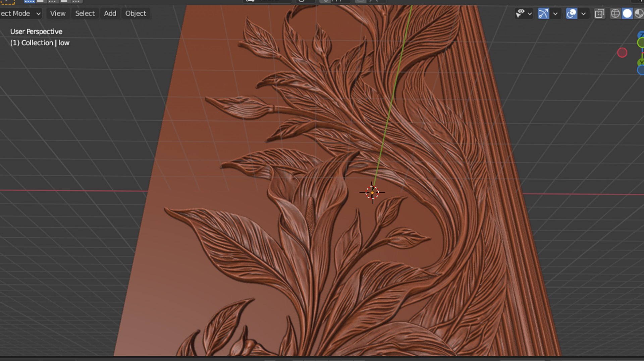644x361 pixels.
Task: Open viewport selectability and visibility popover
Action: tap(524, 13)
